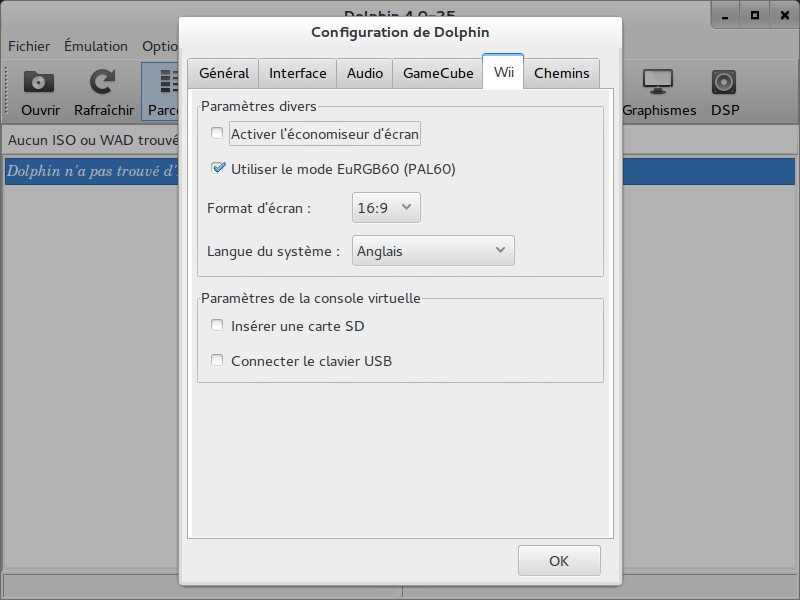
Task: Open Graphismes monitor icon settings
Action: (658, 82)
